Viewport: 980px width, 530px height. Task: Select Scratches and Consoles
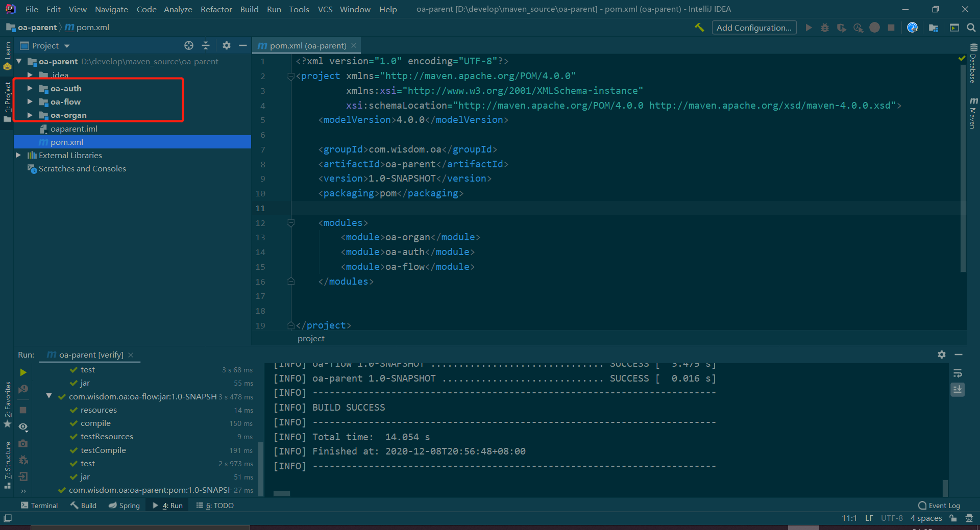(x=82, y=168)
